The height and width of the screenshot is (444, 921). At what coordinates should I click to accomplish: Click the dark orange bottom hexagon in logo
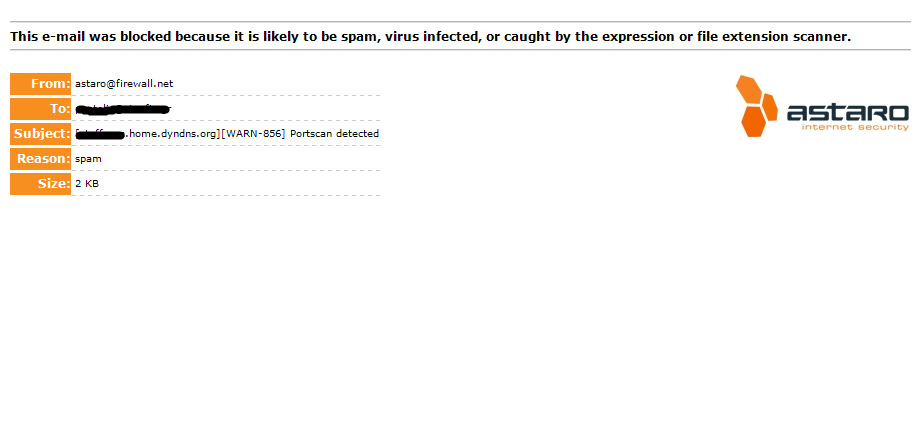[752, 121]
